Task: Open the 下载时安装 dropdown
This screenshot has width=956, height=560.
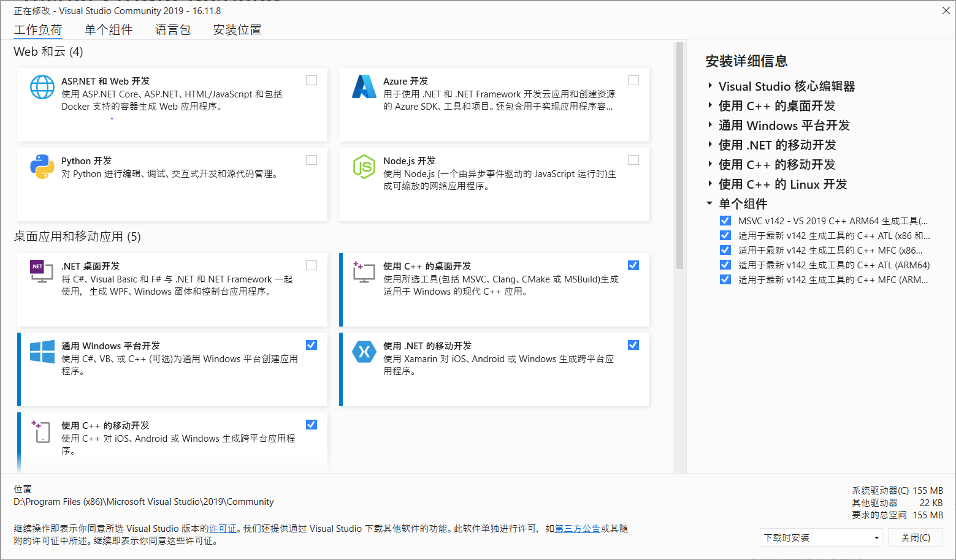Action: coord(821,537)
